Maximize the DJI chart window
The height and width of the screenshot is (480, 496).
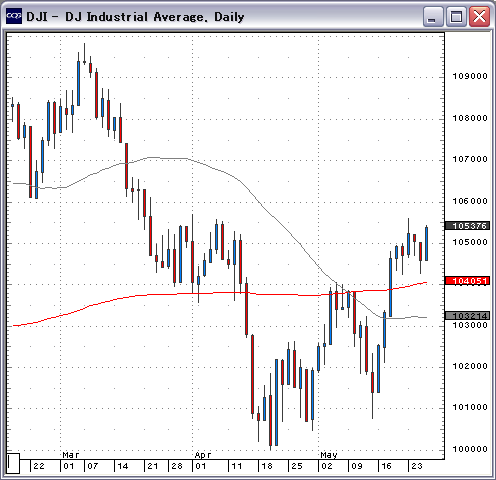[456, 16]
